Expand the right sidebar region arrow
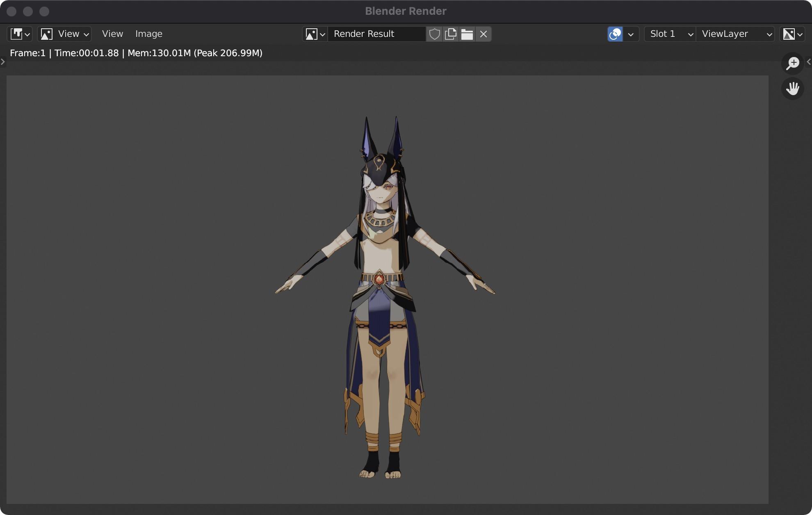Screen dimensions: 812x515 (809, 62)
